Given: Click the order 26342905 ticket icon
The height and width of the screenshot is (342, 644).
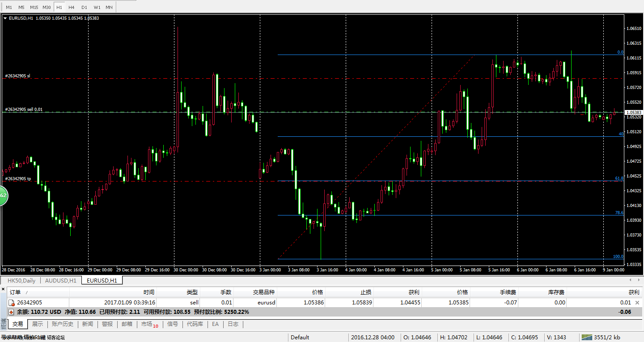Looking at the screenshot, I should click(12, 303).
